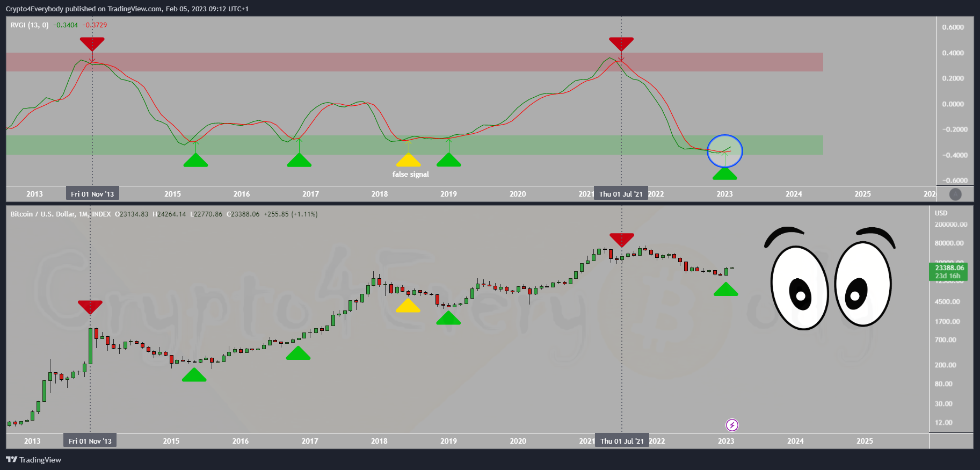Viewport: 980px width, 470px height.
Task: Click the cartoon eyes sticker on the chart
Action: point(830,278)
